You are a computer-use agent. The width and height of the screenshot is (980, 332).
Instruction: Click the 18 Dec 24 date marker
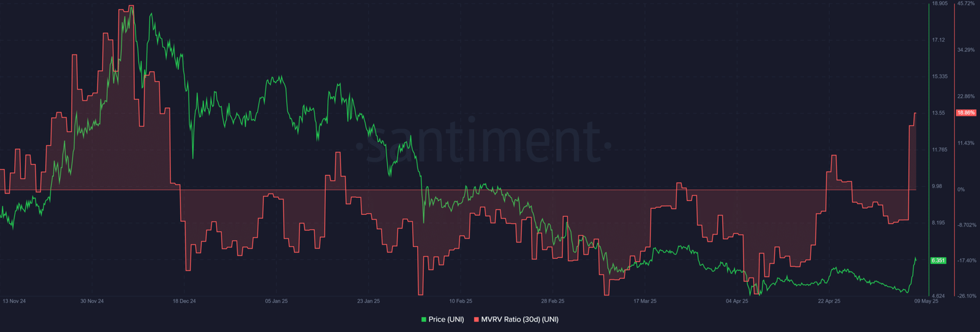[x=184, y=301]
